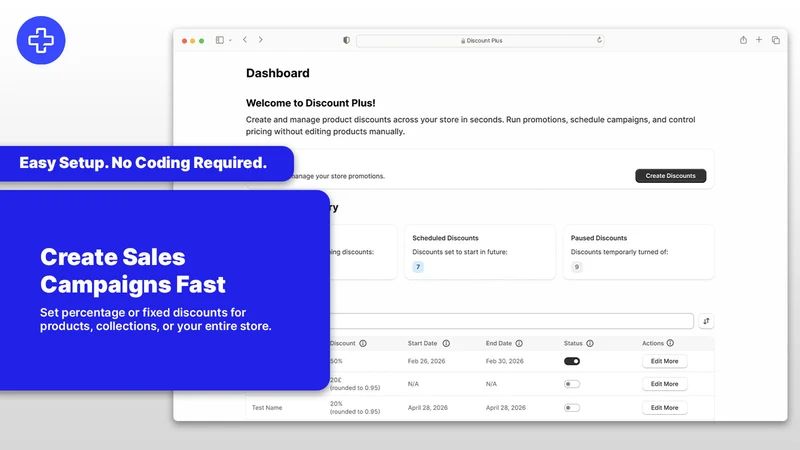Click the info icon next to Discount column
This screenshot has width=800, height=450.
click(x=363, y=343)
